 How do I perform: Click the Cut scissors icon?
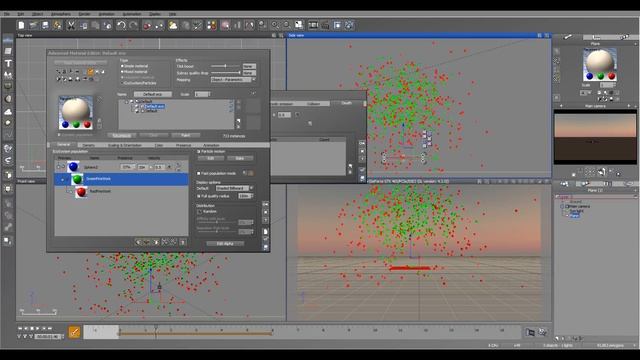(x=71, y=25)
